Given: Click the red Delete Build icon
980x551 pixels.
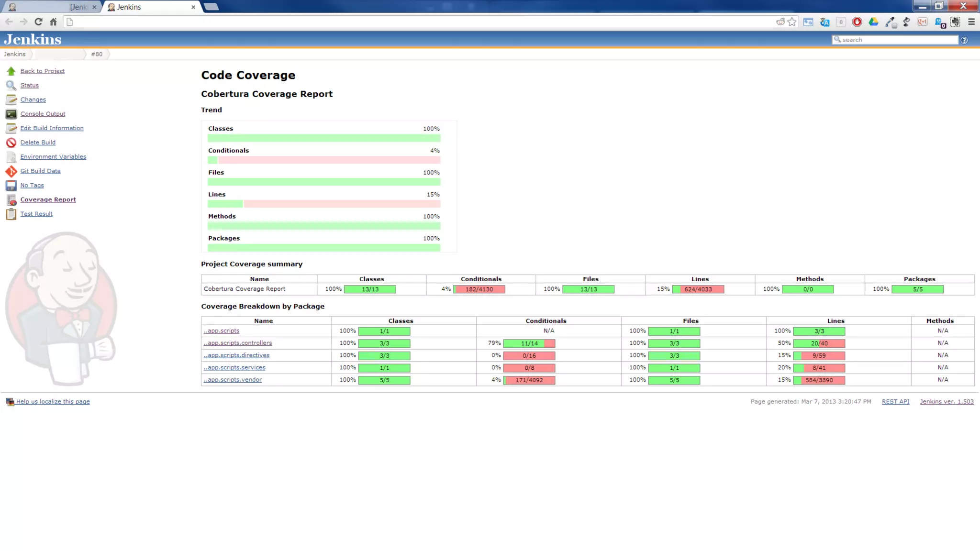Looking at the screenshot, I should pos(11,143).
